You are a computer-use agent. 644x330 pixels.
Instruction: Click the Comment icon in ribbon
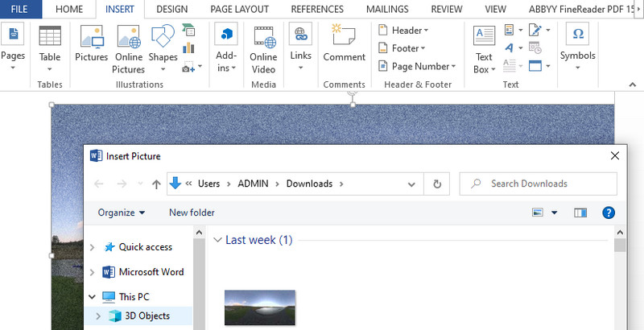[x=344, y=43]
